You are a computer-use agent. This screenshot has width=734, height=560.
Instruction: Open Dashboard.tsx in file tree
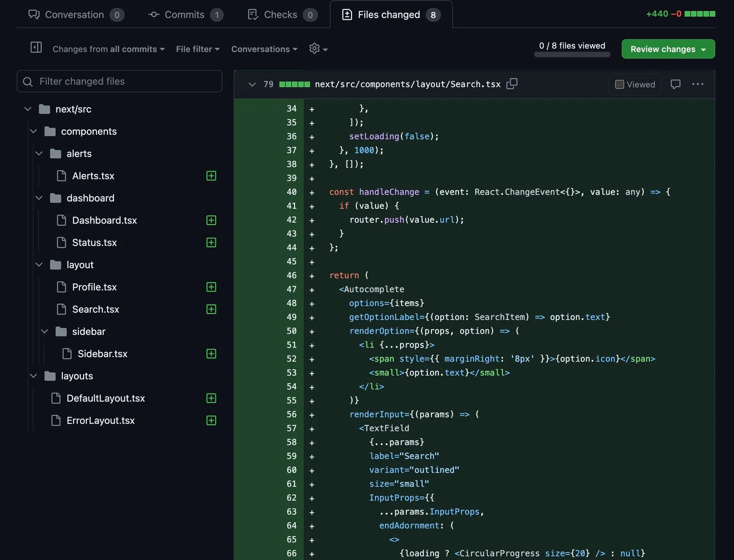(104, 220)
